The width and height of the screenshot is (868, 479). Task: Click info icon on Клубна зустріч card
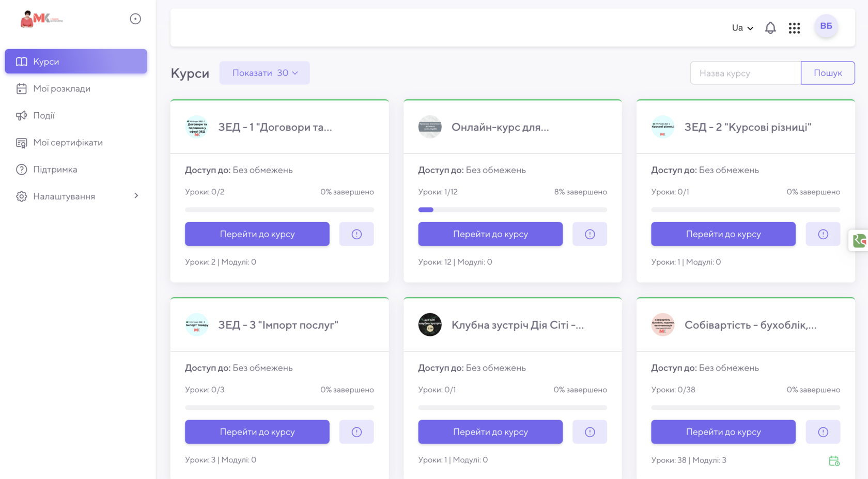tap(590, 432)
